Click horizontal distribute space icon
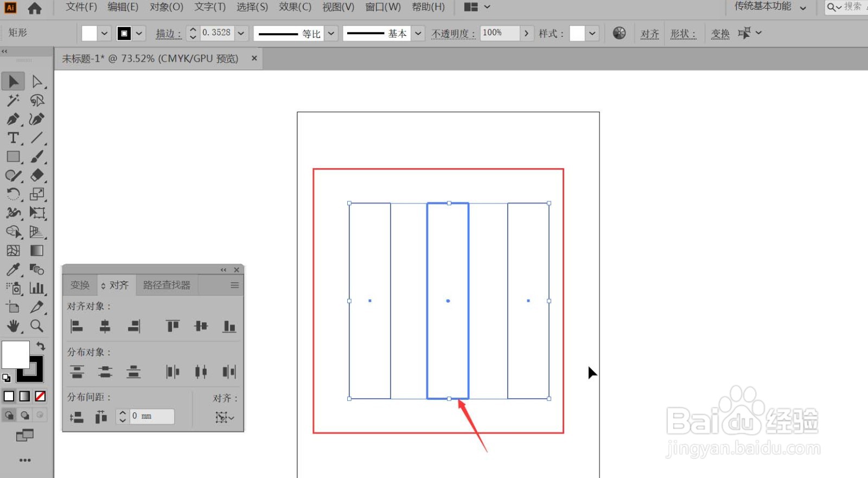The height and width of the screenshot is (478, 868). tap(101, 417)
